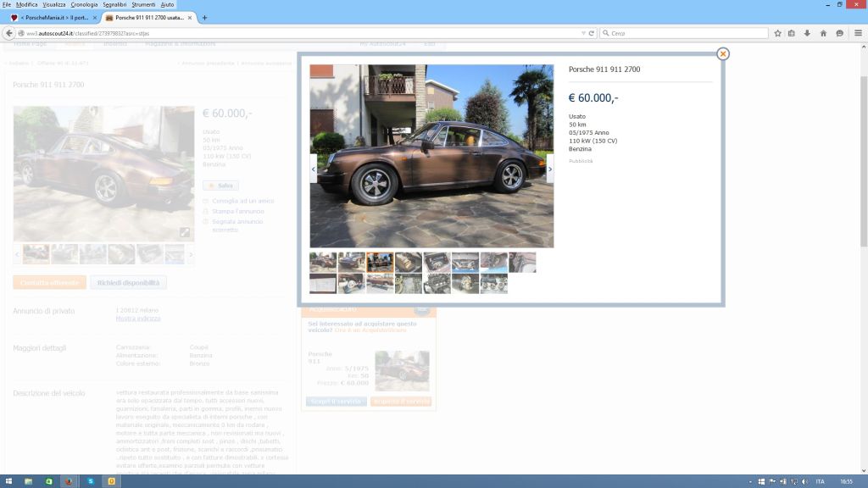Switch to the Porsche 911 911 2700 tab
The width and height of the screenshot is (868, 488).
(x=148, y=18)
